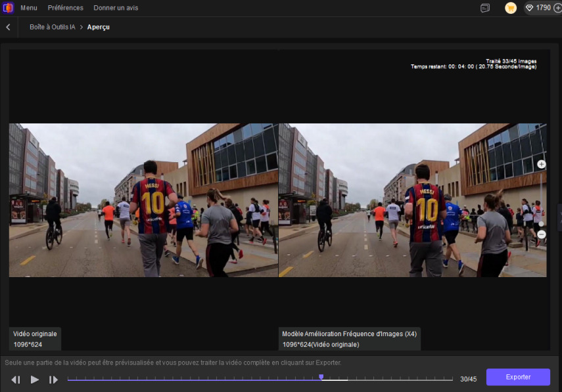Click the diamond credits icon

click(x=529, y=8)
